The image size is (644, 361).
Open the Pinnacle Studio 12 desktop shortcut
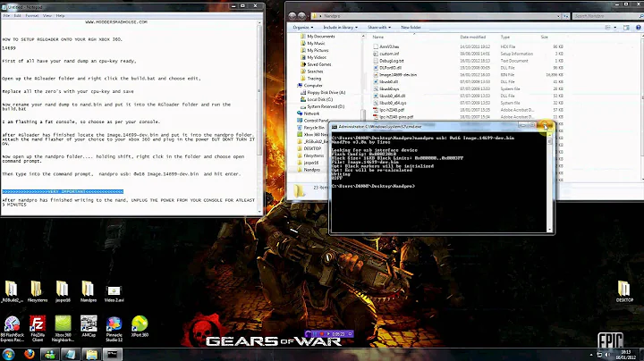(114, 329)
